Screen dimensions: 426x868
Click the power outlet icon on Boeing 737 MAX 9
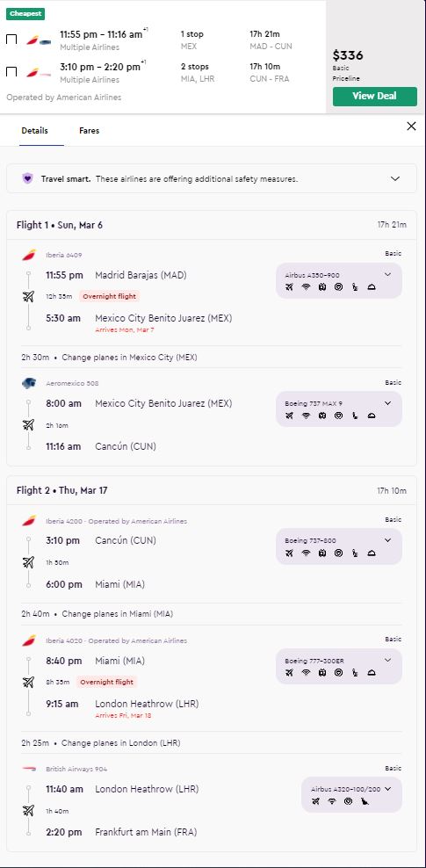point(322,416)
